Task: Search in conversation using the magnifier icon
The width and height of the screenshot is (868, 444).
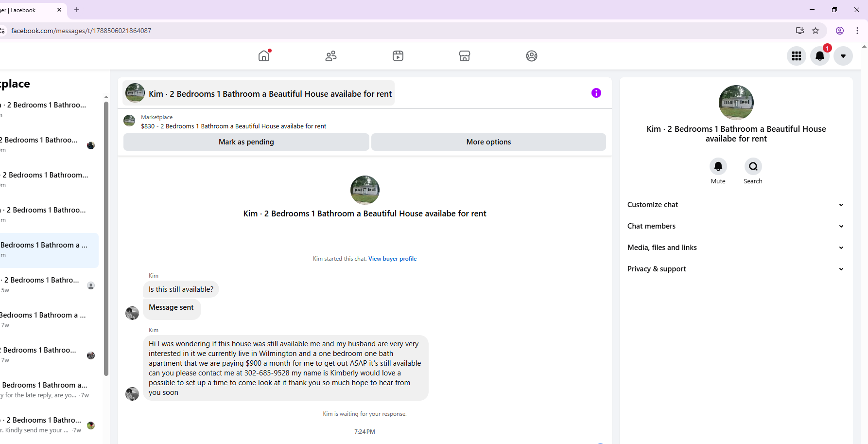Action: click(x=753, y=167)
